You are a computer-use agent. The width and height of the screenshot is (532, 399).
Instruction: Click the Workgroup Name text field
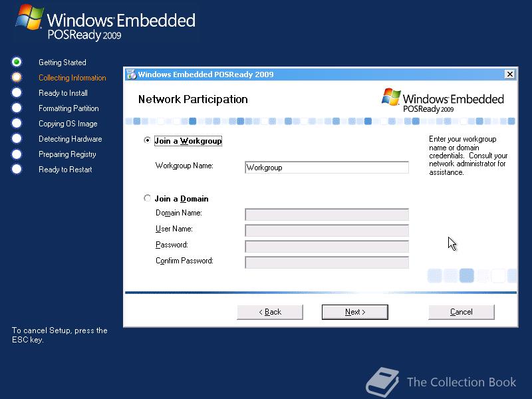pyautogui.click(x=327, y=168)
